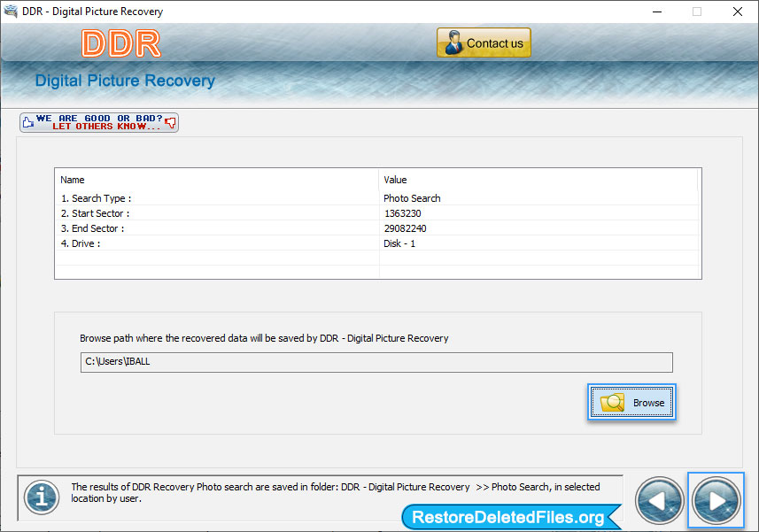The width and height of the screenshot is (759, 532).
Task: Click the 'Photo Search' value cell
Action: [x=412, y=198]
